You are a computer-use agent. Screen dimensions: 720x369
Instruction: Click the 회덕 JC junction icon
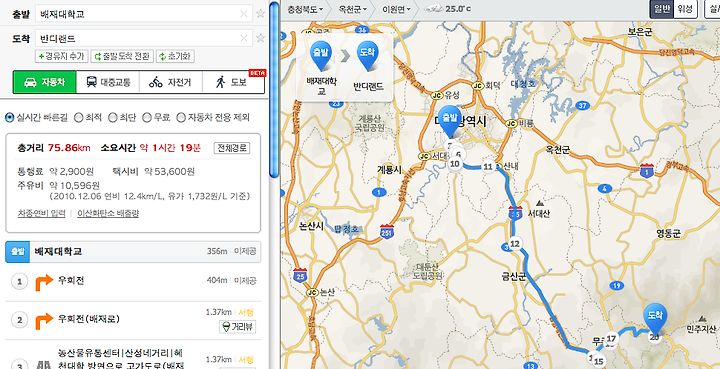tap(477, 85)
